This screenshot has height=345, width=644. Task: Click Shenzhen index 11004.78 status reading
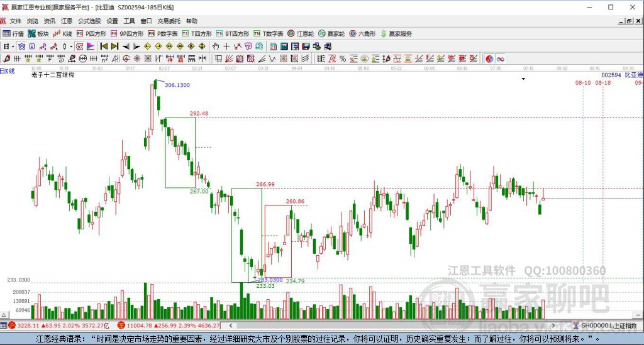[139, 326]
